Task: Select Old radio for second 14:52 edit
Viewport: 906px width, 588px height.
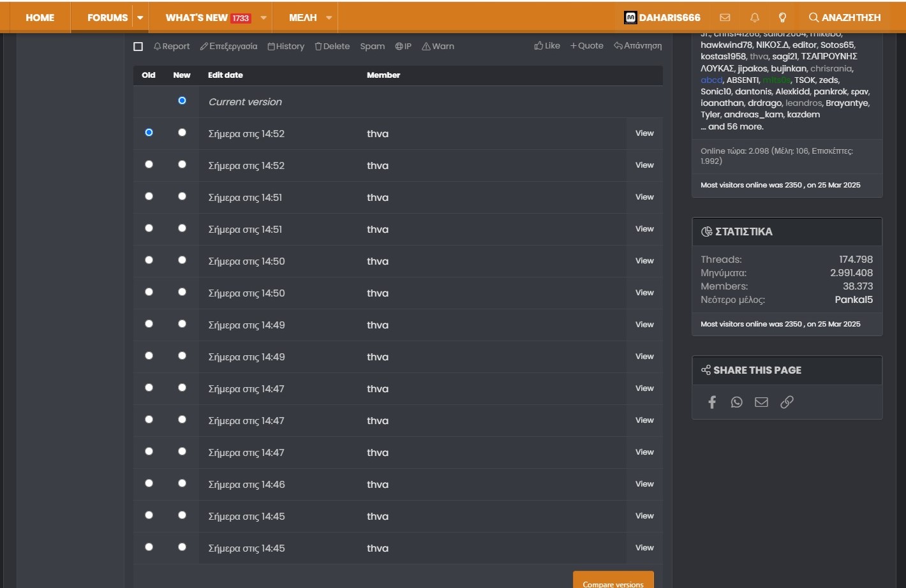Action: pyautogui.click(x=149, y=165)
